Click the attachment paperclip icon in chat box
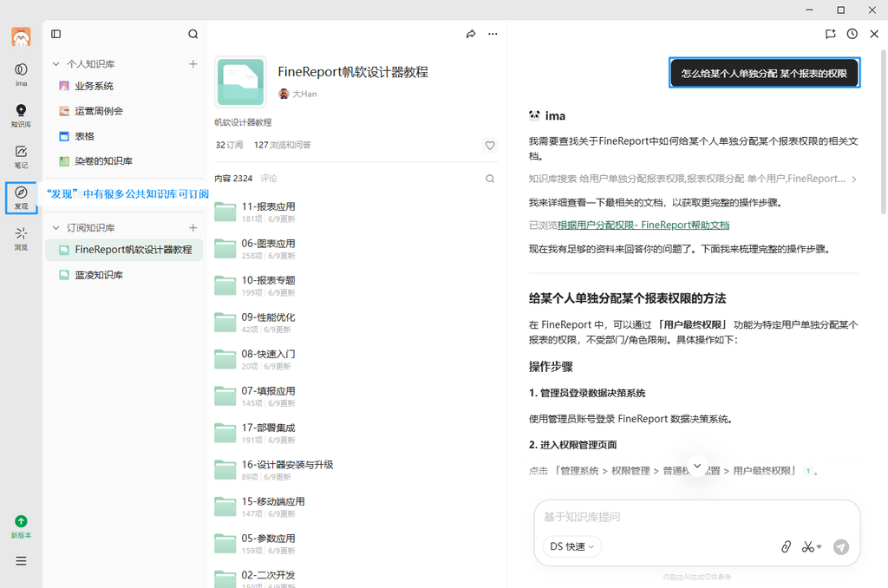 tap(786, 546)
